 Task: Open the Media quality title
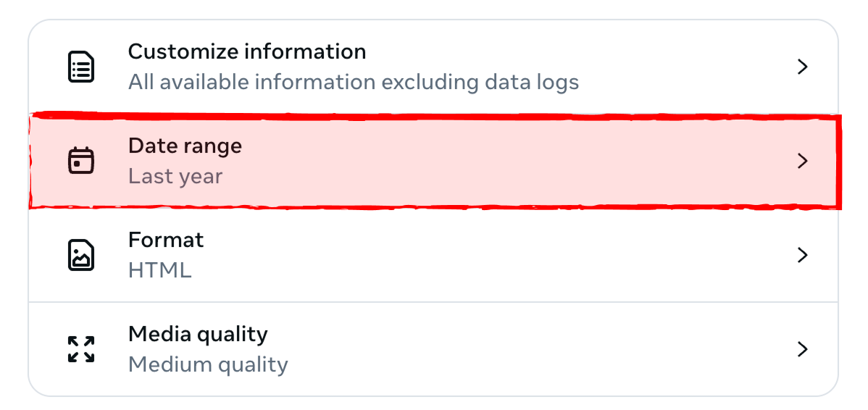(198, 334)
